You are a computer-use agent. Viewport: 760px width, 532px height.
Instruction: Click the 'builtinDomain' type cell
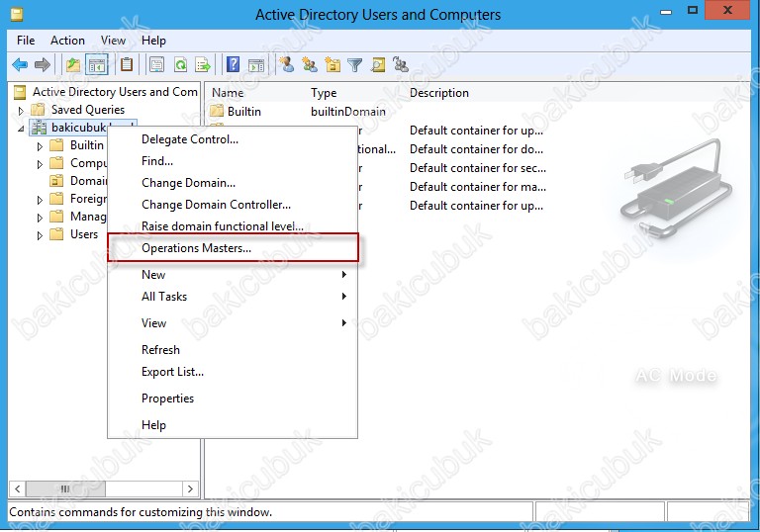pyautogui.click(x=348, y=112)
